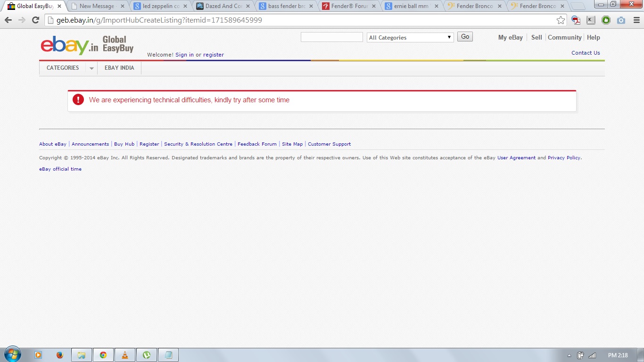644x362 pixels.
Task: Focus the eBay search input field
Action: click(332, 37)
